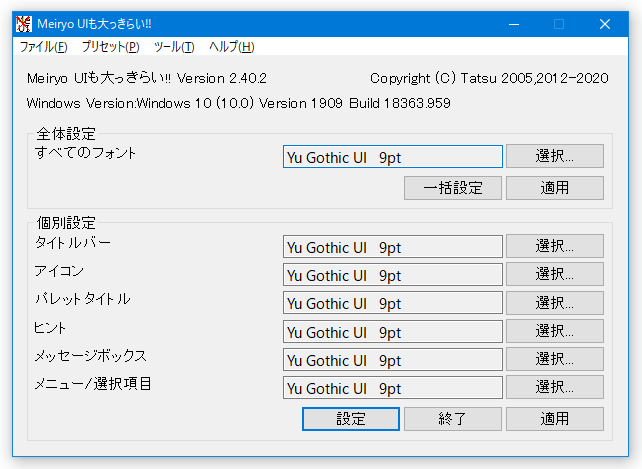Open the ファイル(F) menu
Screen dimensions: 642x469
[x=43, y=47]
